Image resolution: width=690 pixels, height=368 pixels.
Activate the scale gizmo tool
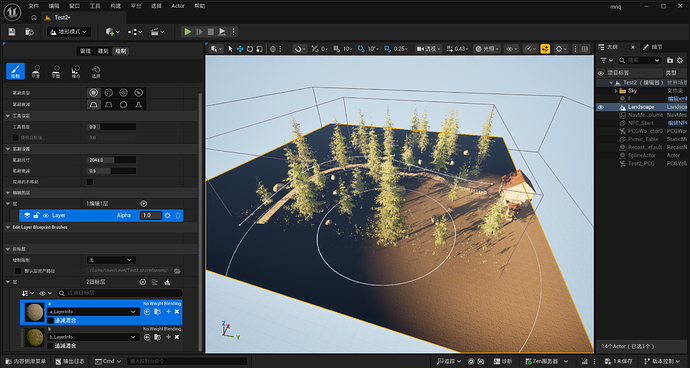click(x=259, y=49)
